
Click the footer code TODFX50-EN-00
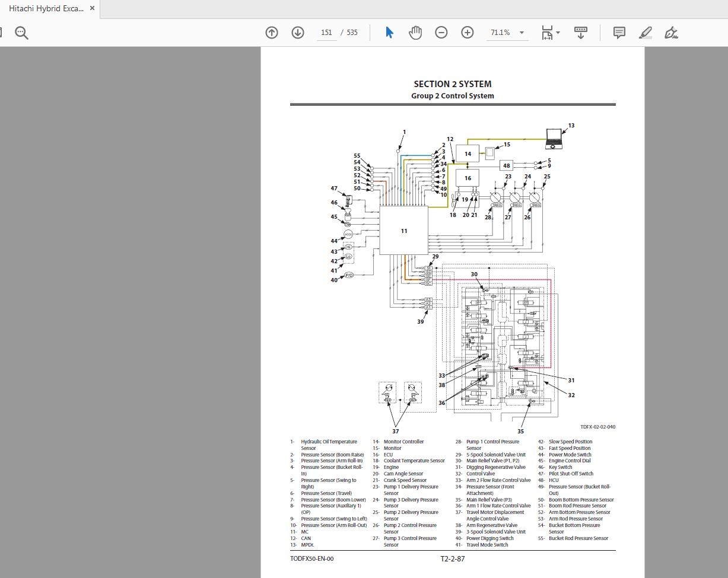(312, 558)
